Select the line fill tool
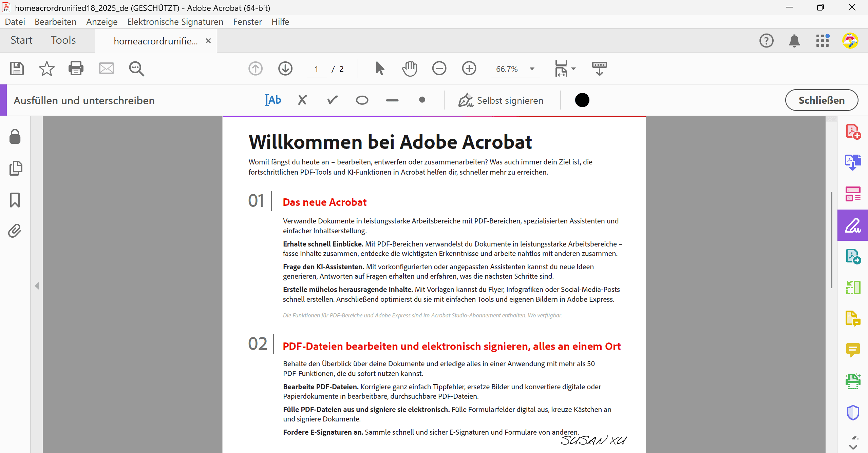 (392, 100)
